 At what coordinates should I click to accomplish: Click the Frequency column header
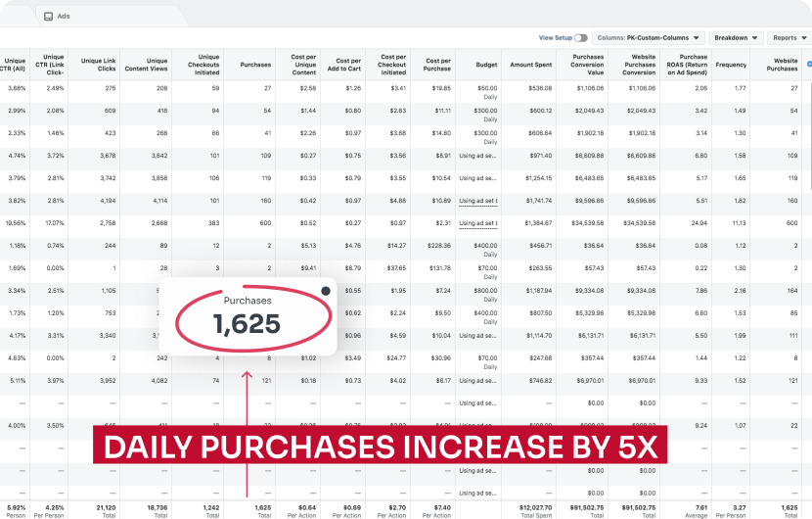coord(730,65)
